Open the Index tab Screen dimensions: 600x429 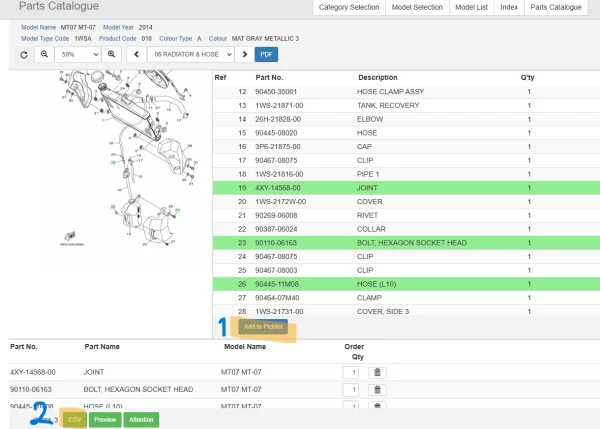point(509,7)
